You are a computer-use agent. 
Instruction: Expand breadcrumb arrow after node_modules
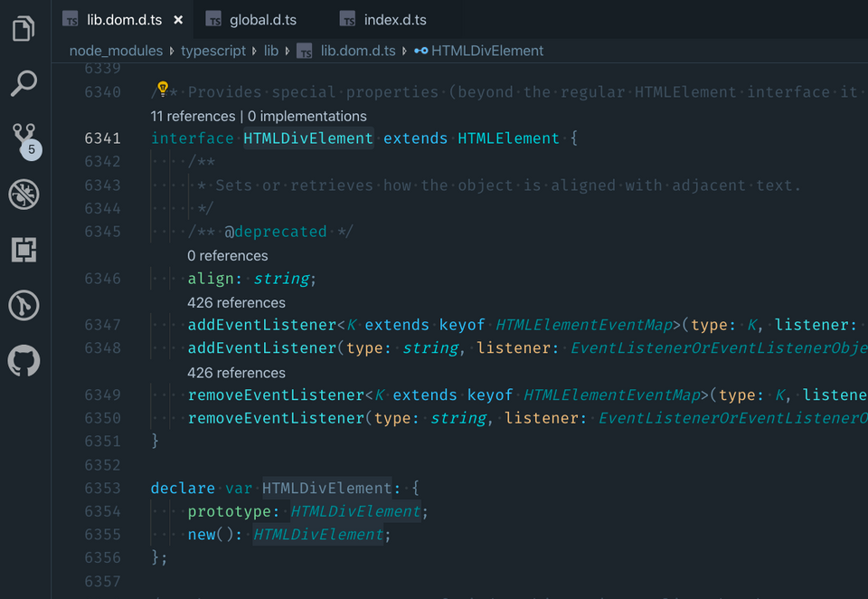coord(172,51)
